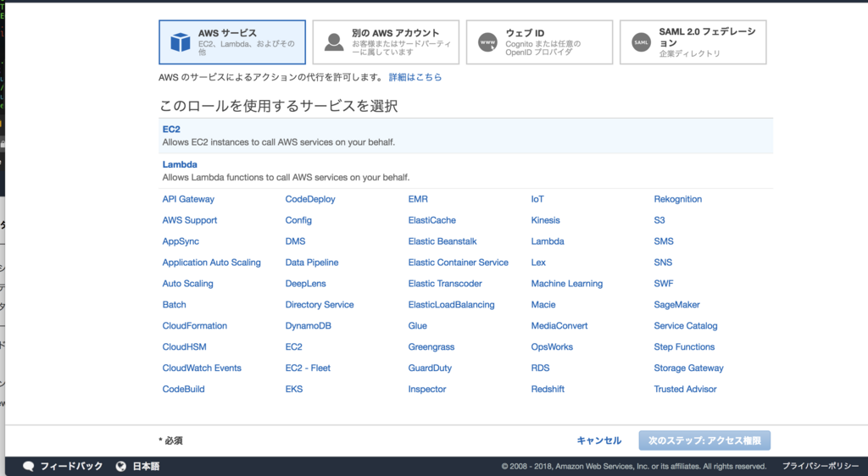The width and height of the screenshot is (868, 476).
Task: Select Auto Scaling service
Action: pyautogui.click(x=187, y=284)
